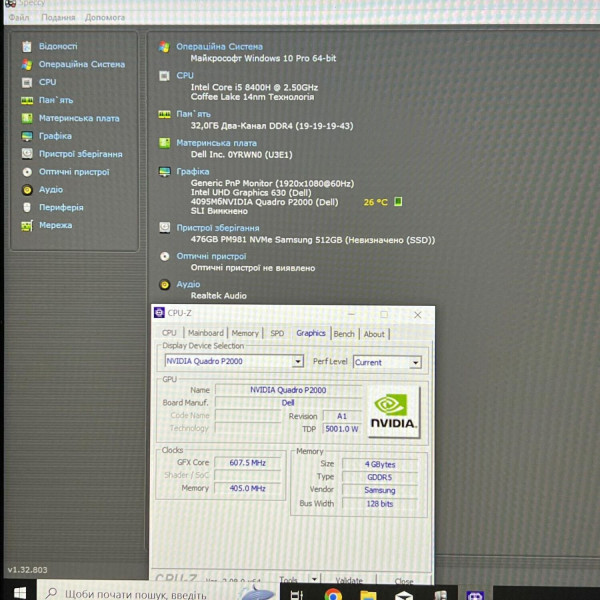Select the CPU chip icon in sidebar
The image size is (600, 600).
coord(27,82)
